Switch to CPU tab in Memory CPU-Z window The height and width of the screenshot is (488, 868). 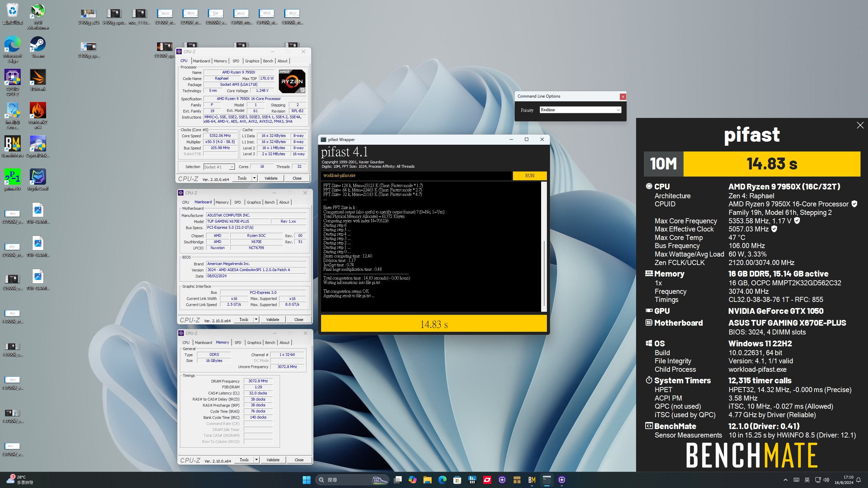(186, 343)
